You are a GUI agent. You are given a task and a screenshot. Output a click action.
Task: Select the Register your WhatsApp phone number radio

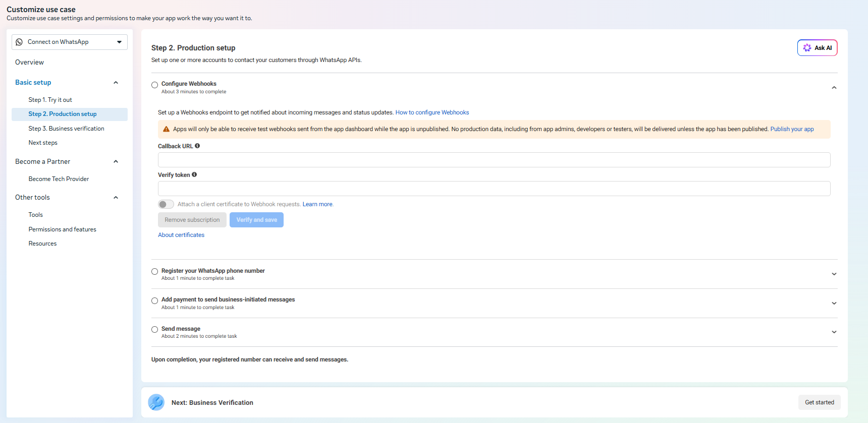[x=155, y=272]
